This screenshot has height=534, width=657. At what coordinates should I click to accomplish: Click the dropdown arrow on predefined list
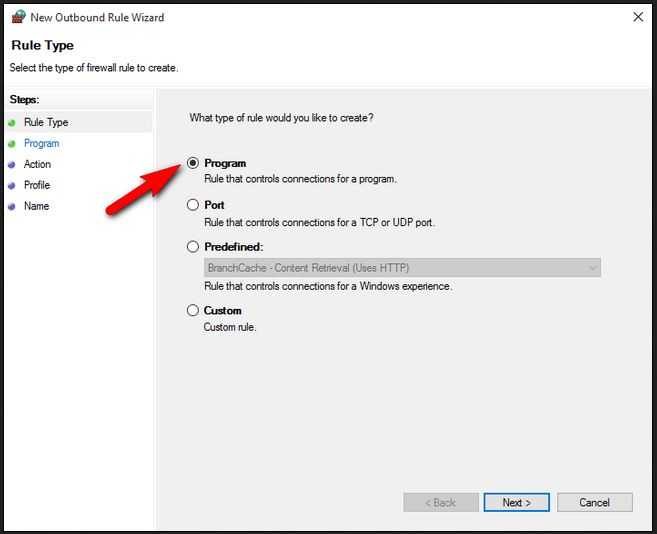[x=592, y=268]
